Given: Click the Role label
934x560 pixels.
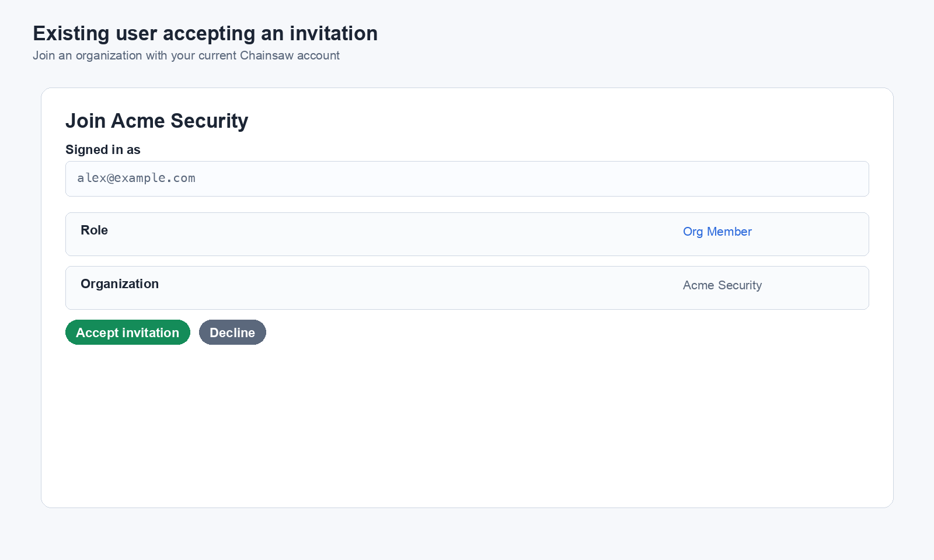Looking at the screenshot, I should (x=94, y=230).
